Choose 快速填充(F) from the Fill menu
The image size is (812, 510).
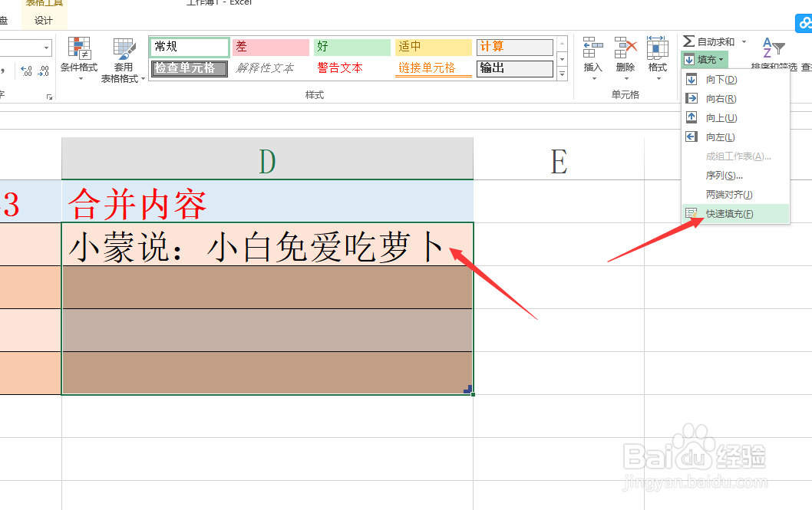click(x=729, y=213)
